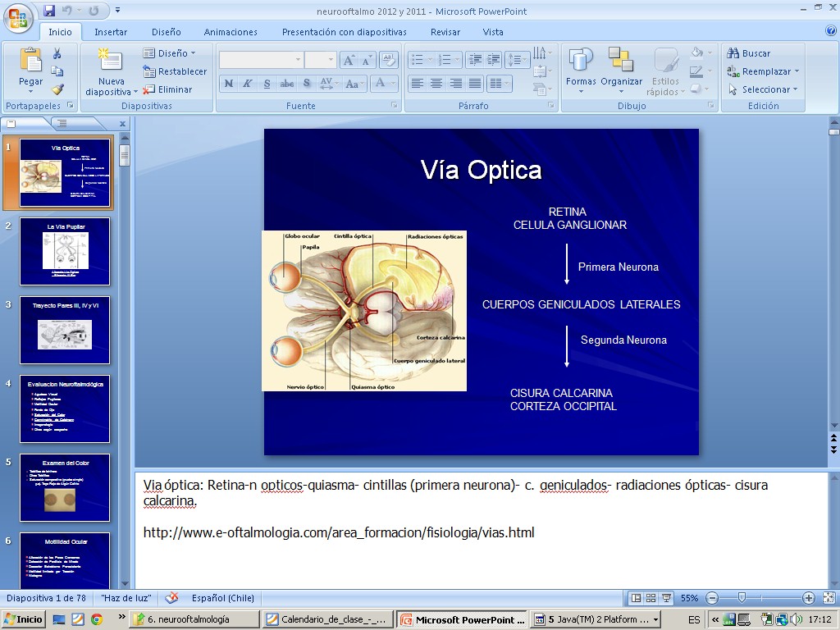The width and height of the screenshot is (840, 630).
Task: Expand the Organizar dropdown
Action: coord(621,82)
